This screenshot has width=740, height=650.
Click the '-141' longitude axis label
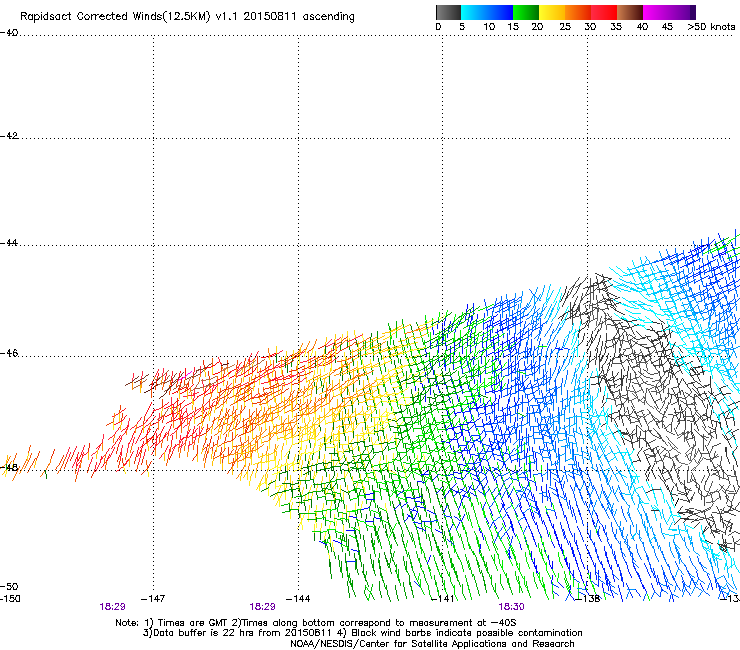[443, 599]
